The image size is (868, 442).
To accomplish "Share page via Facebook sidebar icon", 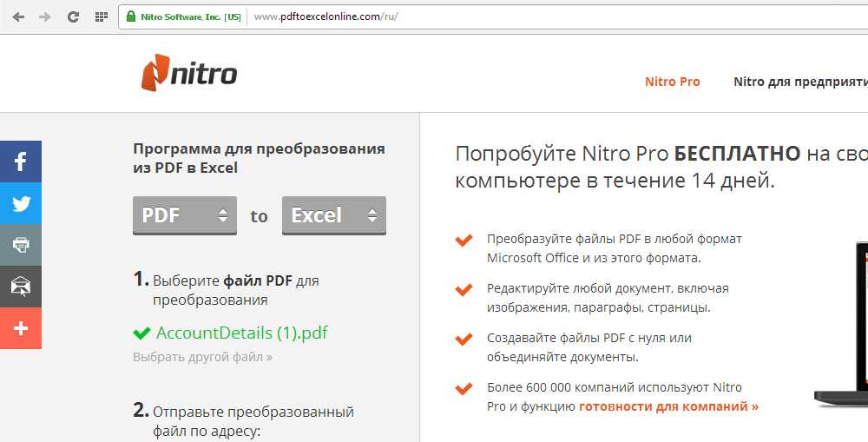I will (x=21, y=162).
